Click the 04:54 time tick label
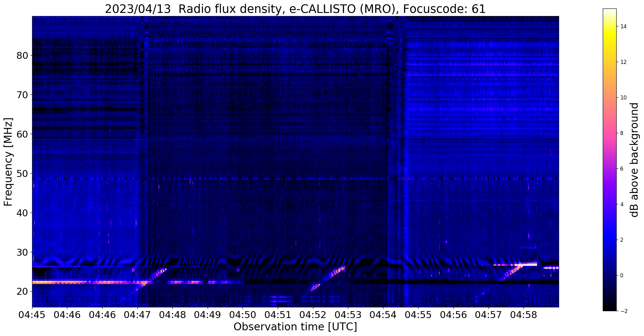This screenshot has width=644, height=336. coord(383,315)
